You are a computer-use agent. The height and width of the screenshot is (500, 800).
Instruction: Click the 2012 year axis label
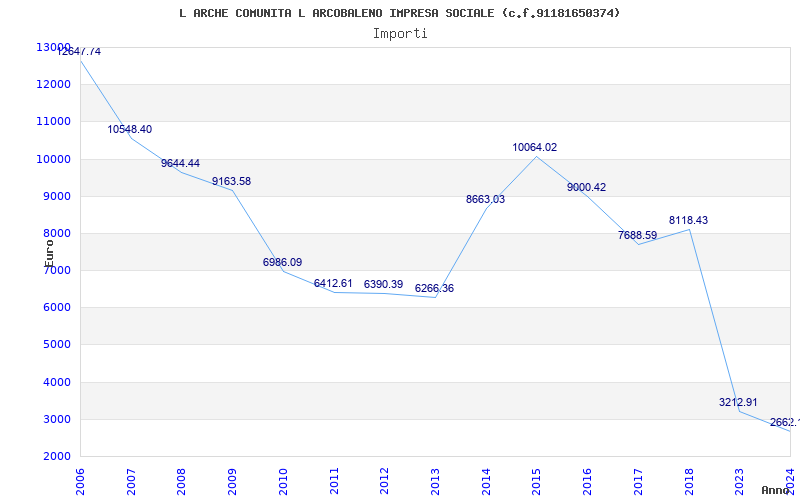(x=385, y=481)
